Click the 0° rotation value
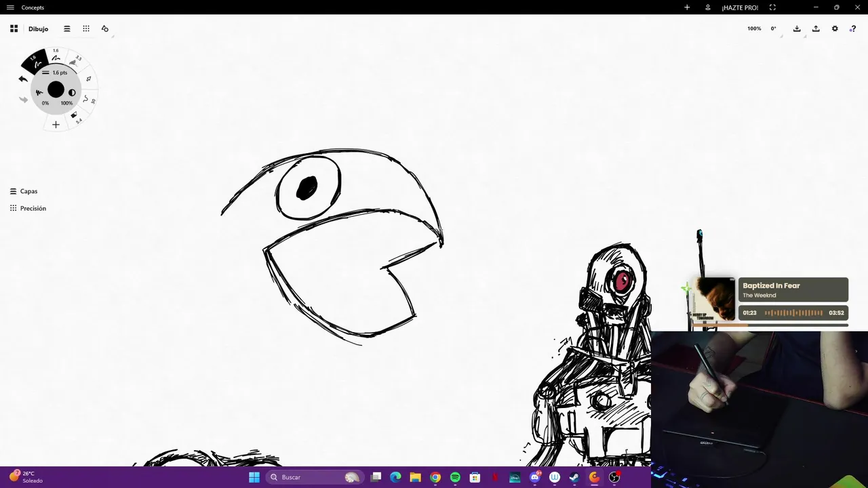 773,28
